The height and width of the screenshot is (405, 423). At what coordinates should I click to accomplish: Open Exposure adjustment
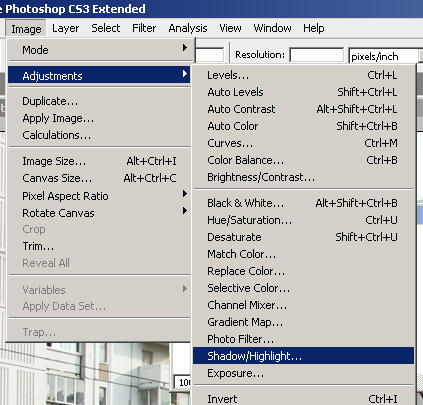[303, 373]
